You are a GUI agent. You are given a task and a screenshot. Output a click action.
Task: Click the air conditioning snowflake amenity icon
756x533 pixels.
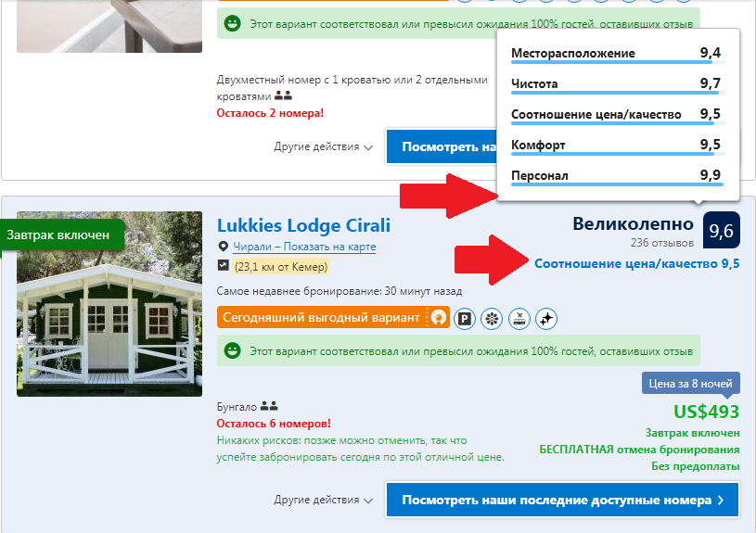[x=492, y=319]
